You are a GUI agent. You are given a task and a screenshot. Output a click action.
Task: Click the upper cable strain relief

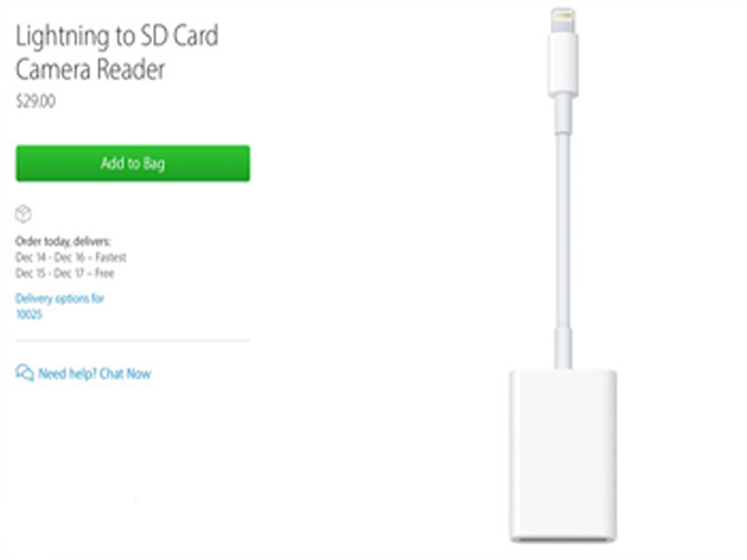click(563, 114)
